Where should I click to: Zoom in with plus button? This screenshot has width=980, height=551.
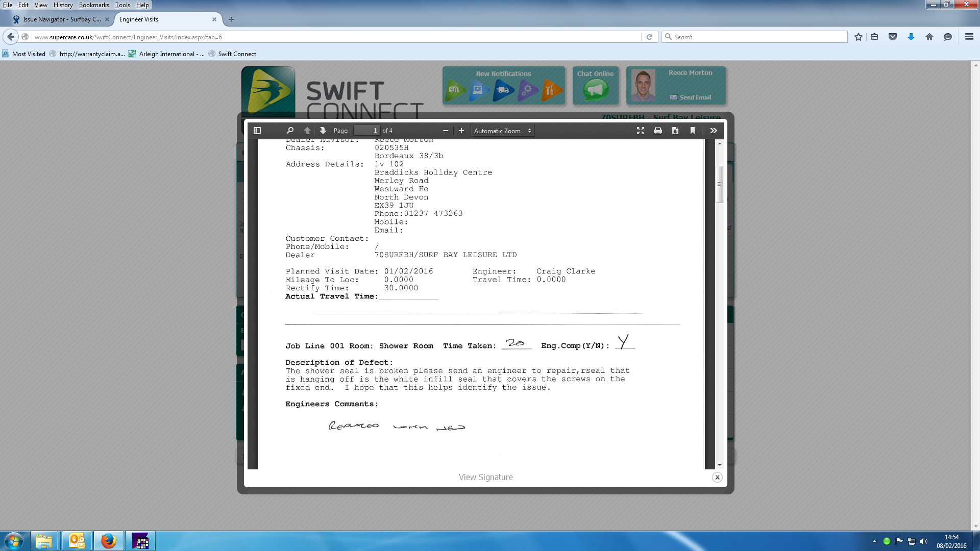tap(461, 131)
